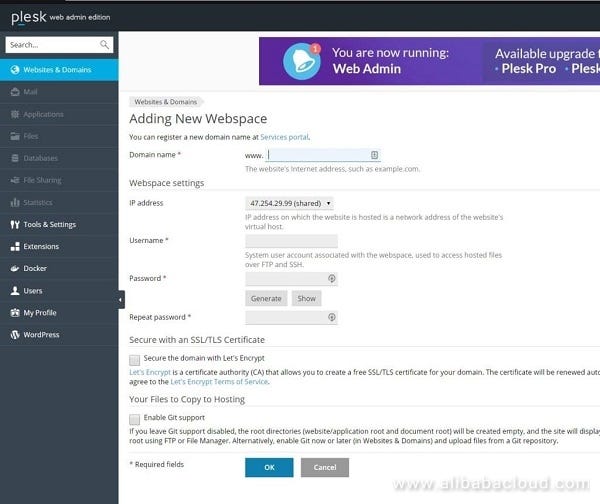Open Let's Encrypt Terms of Service link

point(219,382)
